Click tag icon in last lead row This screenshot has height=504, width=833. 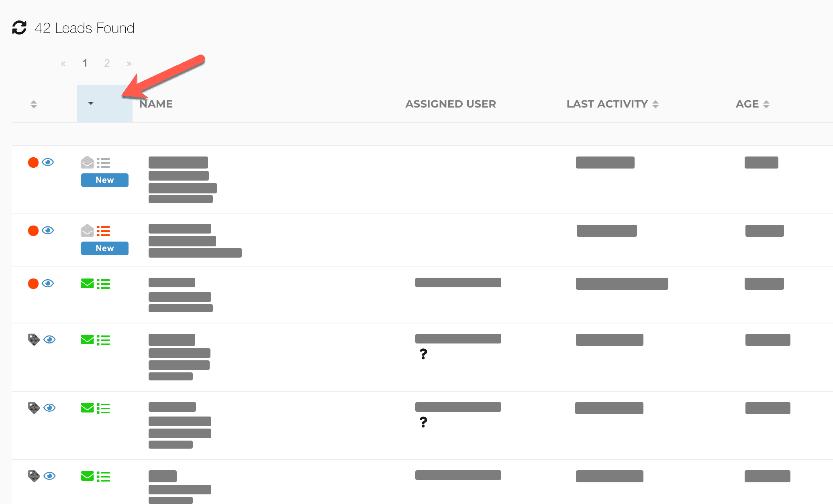tap(34, 476)
